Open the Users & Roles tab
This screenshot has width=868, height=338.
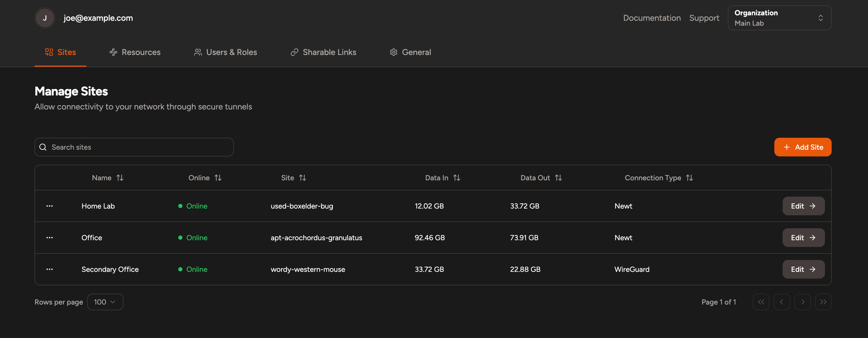pyautogui.click(x=225, y=52)
